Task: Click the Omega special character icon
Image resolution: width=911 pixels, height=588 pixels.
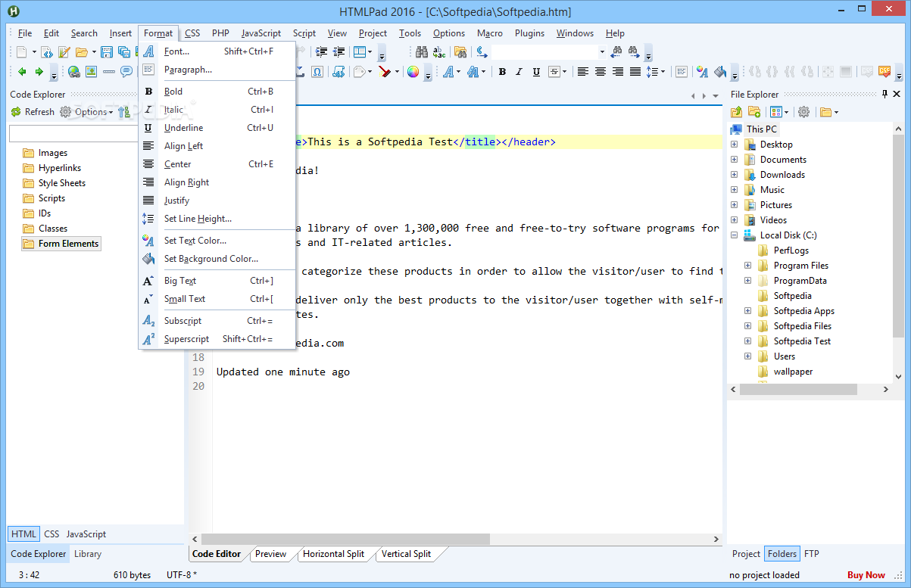Action: click(x=317, y=72)
